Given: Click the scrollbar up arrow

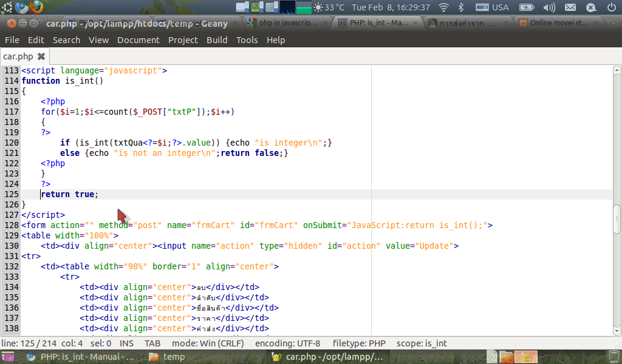Looking at the screenshot, I should [617, 70].
